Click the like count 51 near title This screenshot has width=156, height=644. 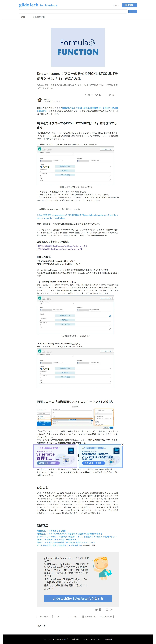pos(113,95)
